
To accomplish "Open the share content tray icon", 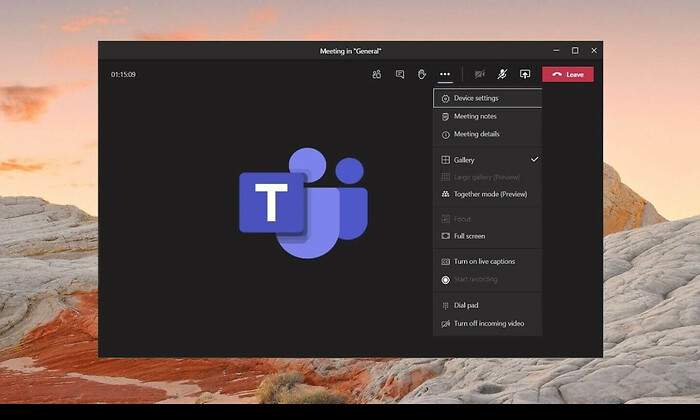I will [x=525, y=74].
